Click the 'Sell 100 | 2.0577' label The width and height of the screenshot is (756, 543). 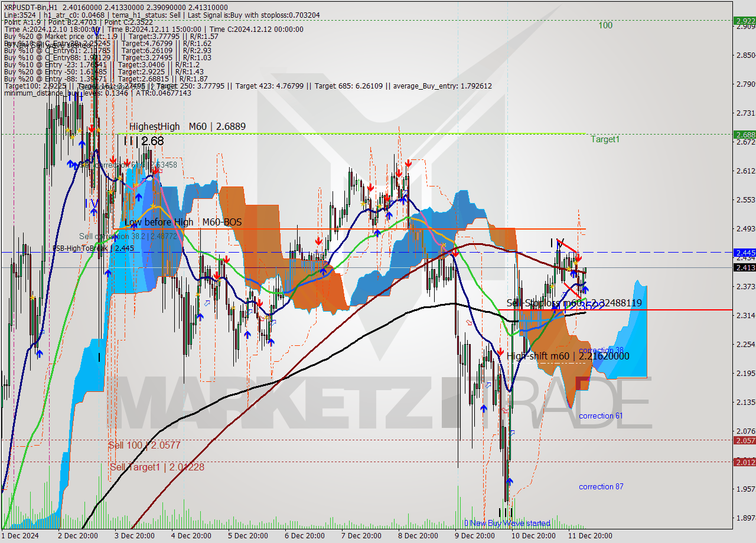pos(144,445)
